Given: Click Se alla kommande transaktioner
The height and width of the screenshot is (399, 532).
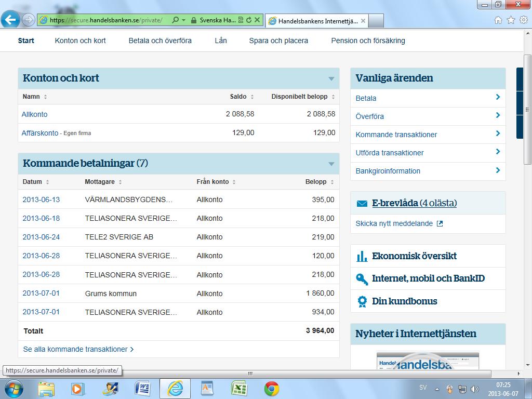Looking at the screenshot, I should pos(78,349).
